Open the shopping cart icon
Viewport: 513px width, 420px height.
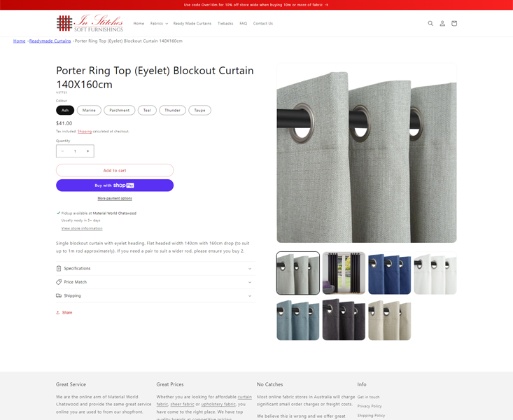tap(454, 23)
